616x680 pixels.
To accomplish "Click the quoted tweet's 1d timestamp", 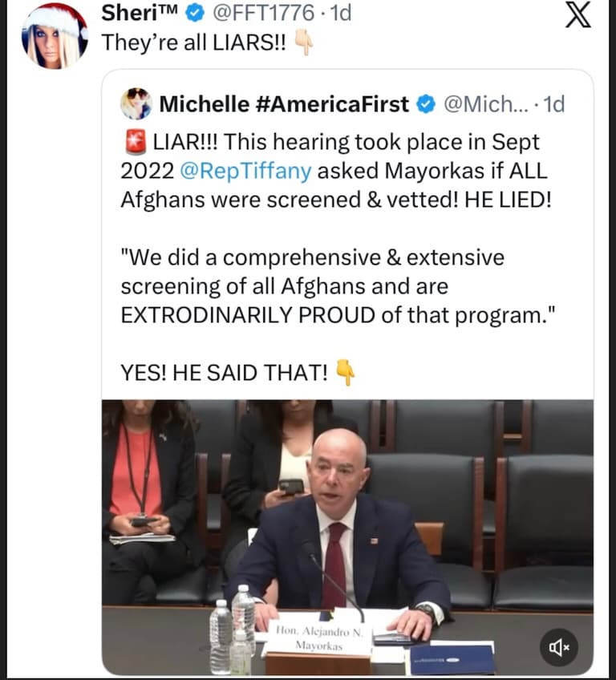I will click(553, 104).
